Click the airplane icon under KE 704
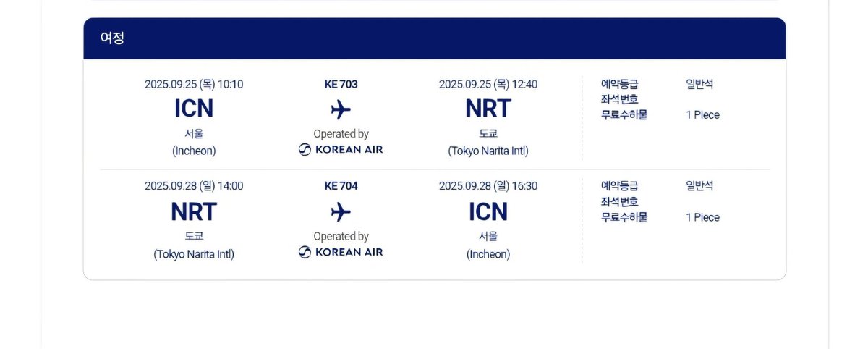The height and width of the screenshot is (349, 868). [341, 212]
